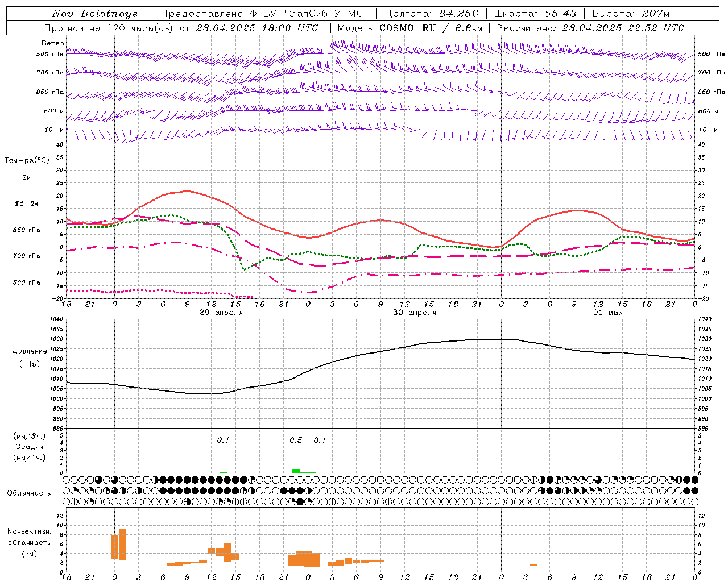
Task: Click the '500 гПа' temperature legend entry
Action: 26,282
